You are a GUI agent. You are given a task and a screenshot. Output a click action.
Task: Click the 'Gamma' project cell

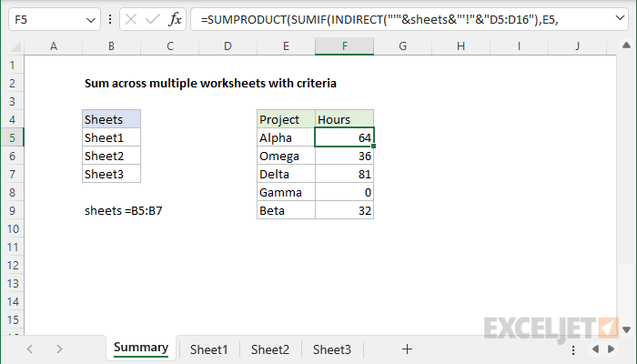(286, 192)
